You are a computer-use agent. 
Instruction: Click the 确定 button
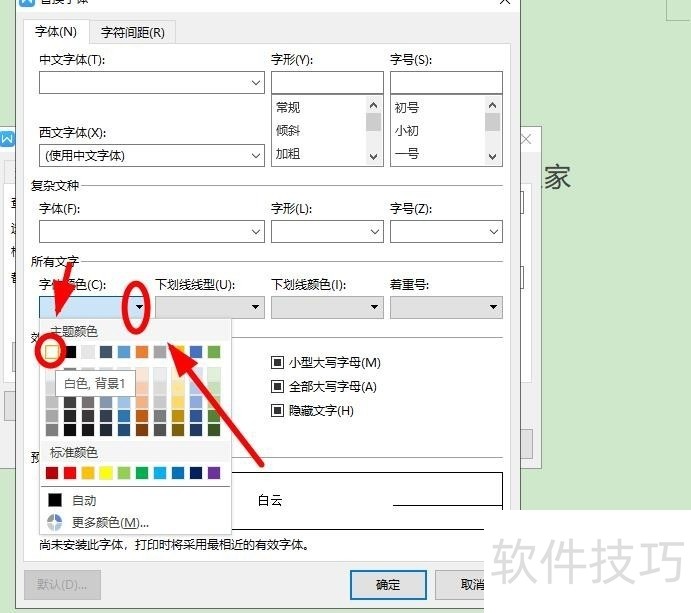pos(388,585)
